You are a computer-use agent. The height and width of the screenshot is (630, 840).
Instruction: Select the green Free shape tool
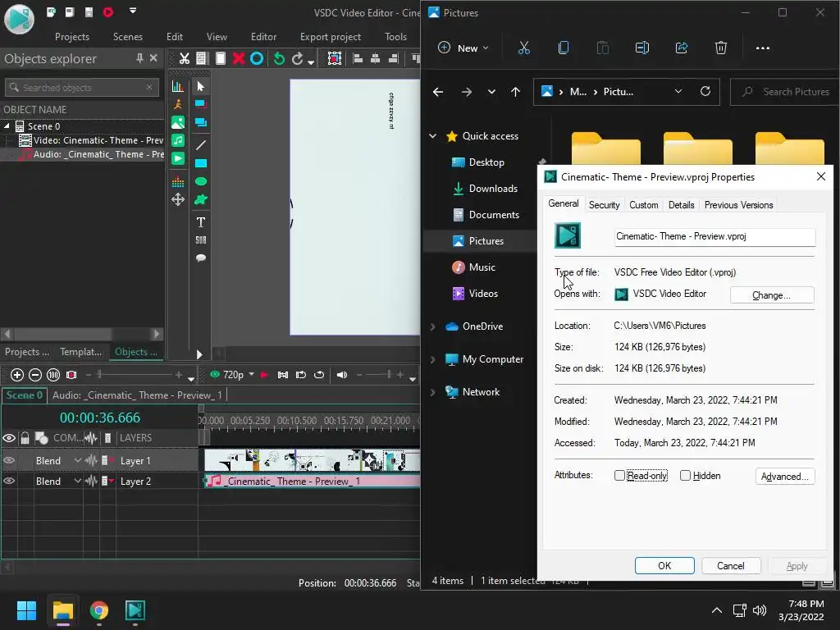pos(201,200)
